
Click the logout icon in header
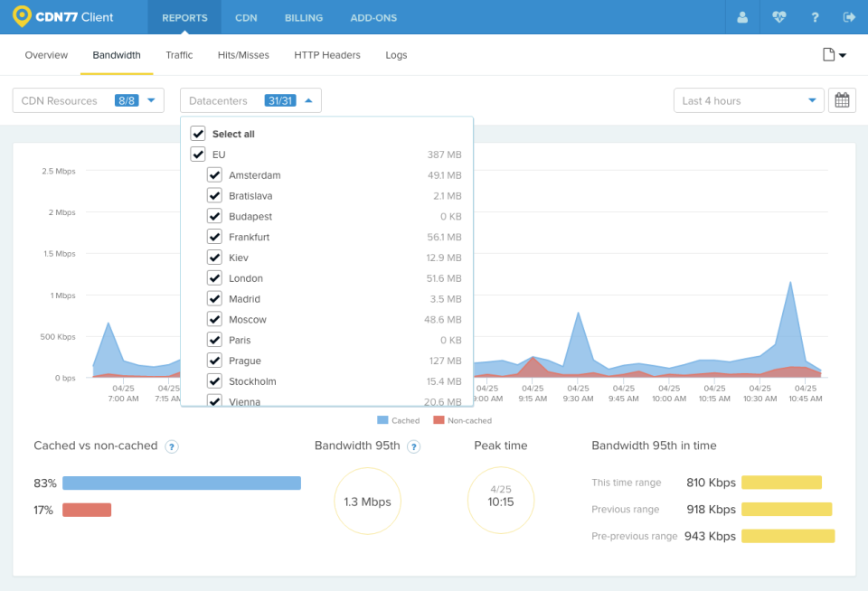[x=849, y=17]
